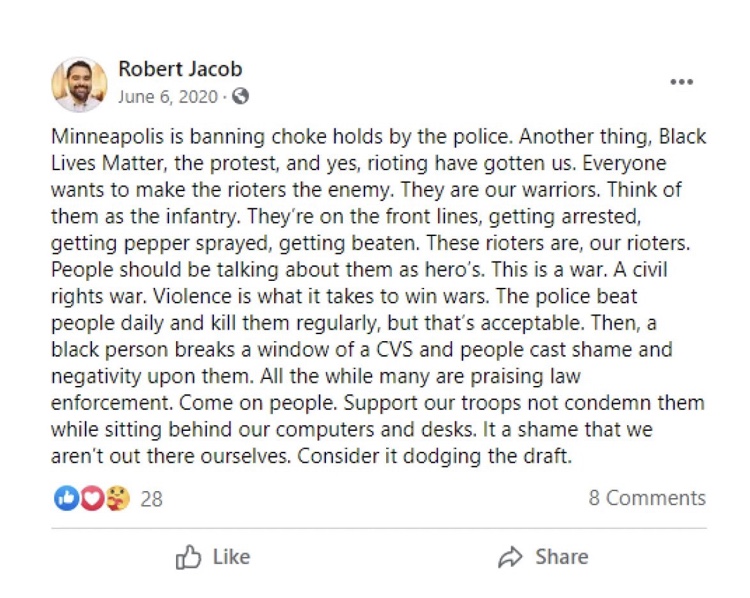Open the Robert Jacob profile name link
Screen dimensions: 750x598
(x=180, y=69)
